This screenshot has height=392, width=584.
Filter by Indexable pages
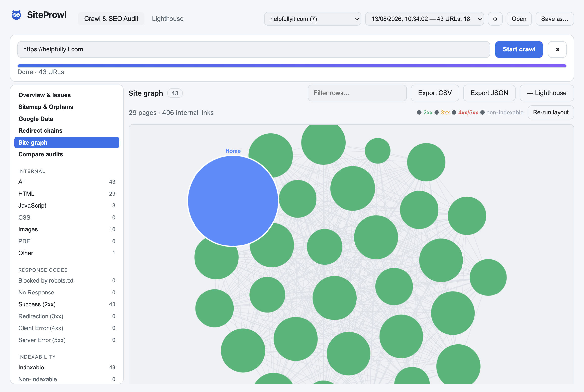pos(67,367)
